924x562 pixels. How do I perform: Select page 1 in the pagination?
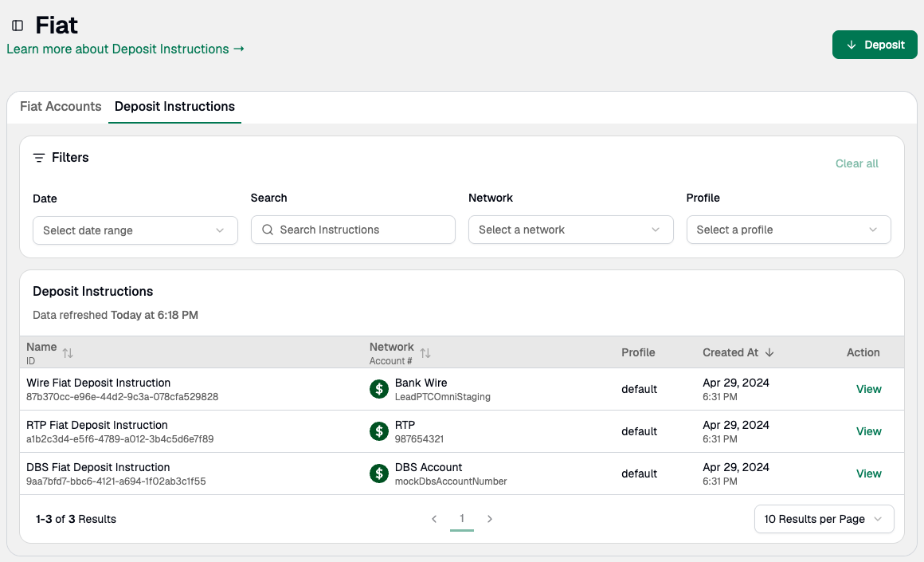tap(462, 519)
